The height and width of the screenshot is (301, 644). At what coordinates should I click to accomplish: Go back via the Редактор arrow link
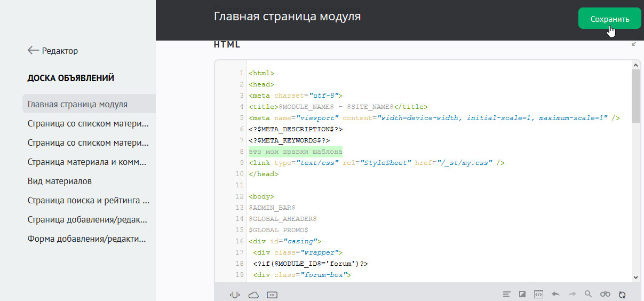pos(53,51)
